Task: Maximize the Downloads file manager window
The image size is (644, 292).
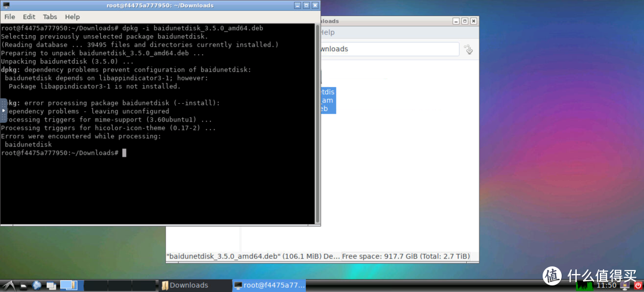Action: [x=465, y=21]
